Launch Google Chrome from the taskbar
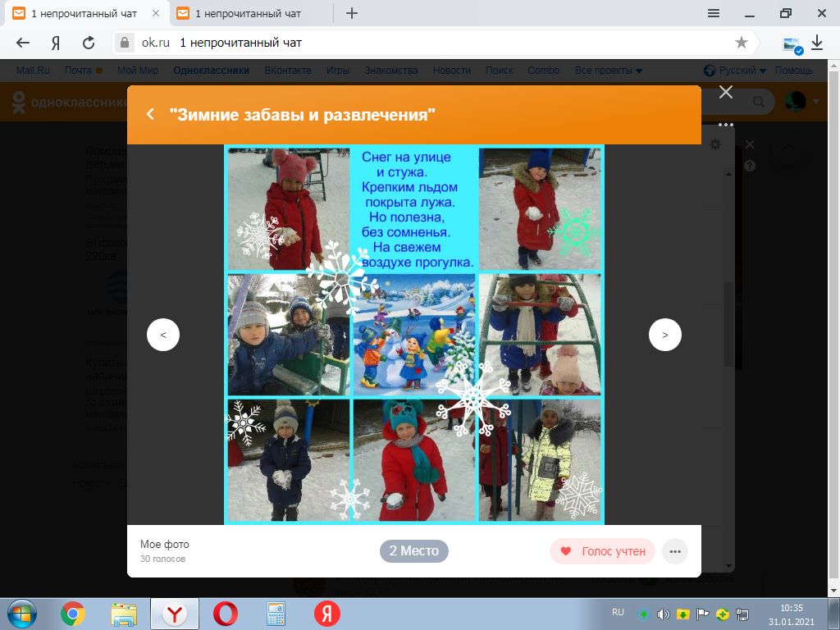This screenshot has height=630, width=840. (x=73, y=613)
